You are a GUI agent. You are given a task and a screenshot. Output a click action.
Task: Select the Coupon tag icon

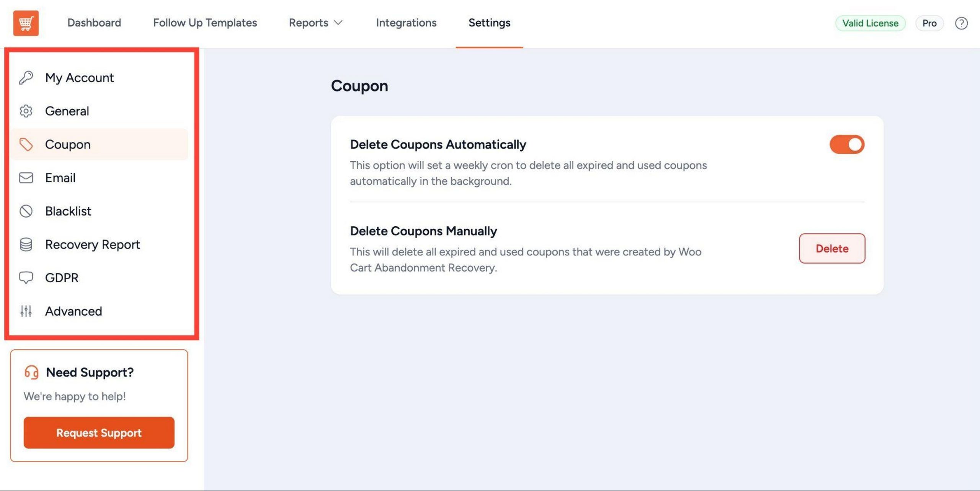(26, 144)
